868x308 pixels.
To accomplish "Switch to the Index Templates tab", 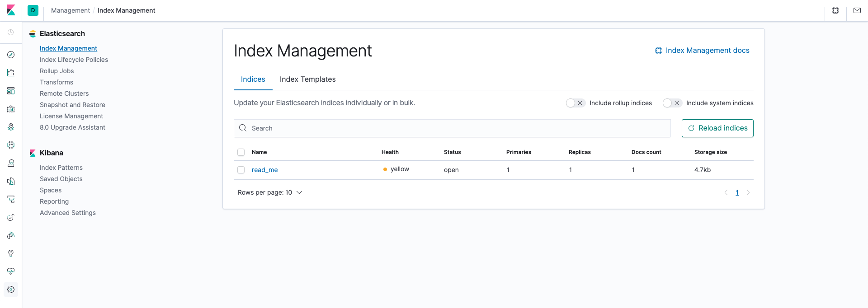I will 308,79.
